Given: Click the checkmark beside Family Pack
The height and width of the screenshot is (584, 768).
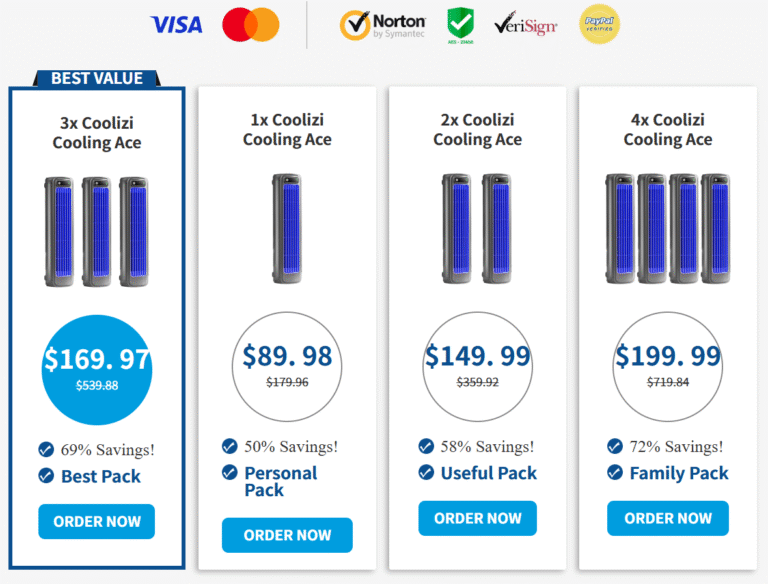Looking at the screenshot, I should click(615, 472).
